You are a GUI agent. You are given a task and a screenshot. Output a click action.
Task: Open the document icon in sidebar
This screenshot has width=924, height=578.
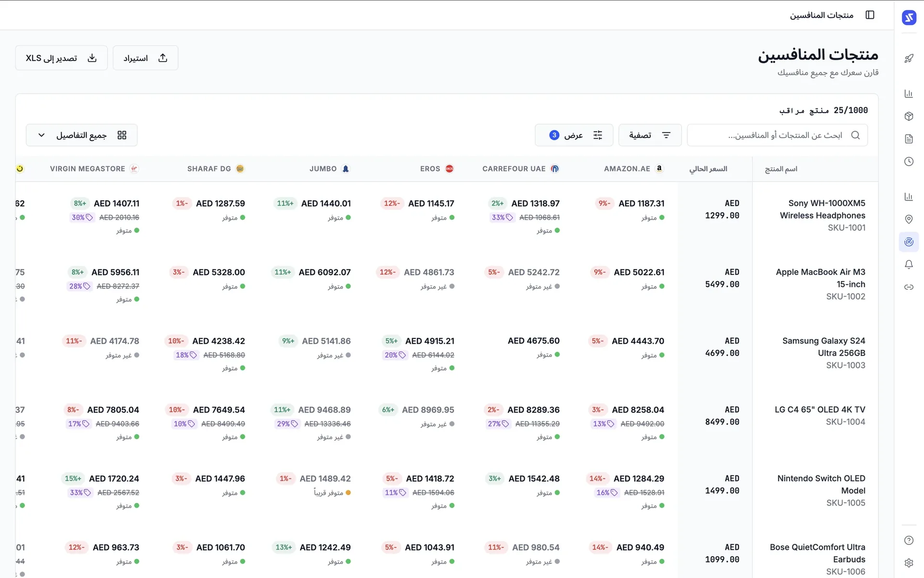point(909,139)
